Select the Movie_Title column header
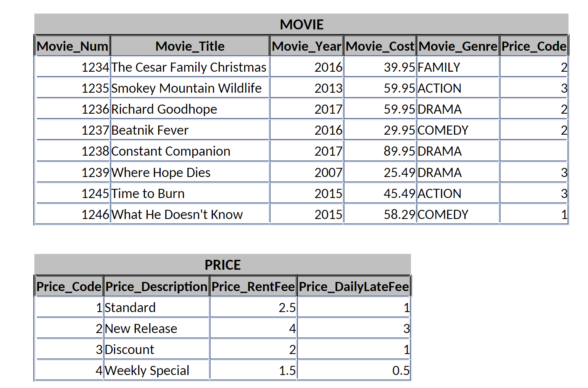 (190, 46)
